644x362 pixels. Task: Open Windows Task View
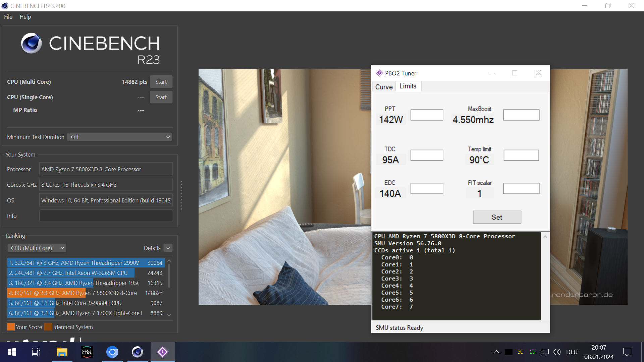pos(36,352)
